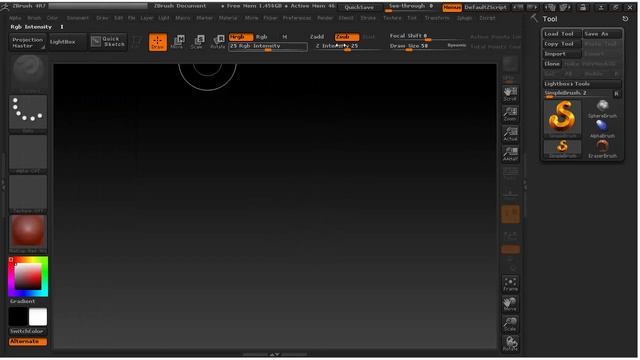Adjust the Draw Size slider

417,47
